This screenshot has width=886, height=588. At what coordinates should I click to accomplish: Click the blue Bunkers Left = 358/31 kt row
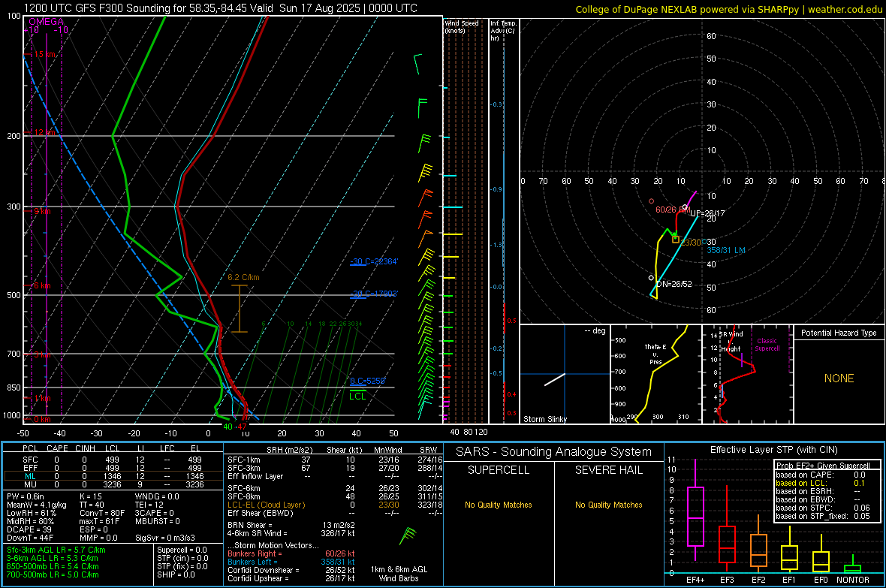(291, 562)
